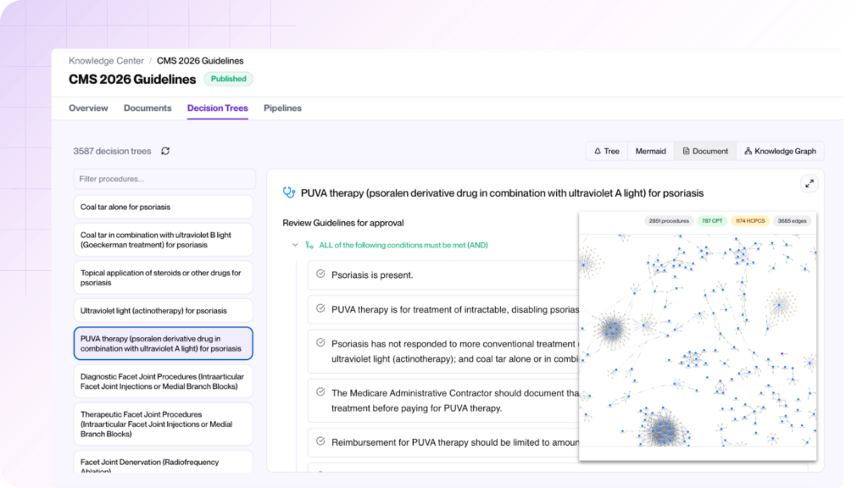The height and width of the screenshot is (488, 868).
Task: Click the Published status badge
Action: [229, 79]
